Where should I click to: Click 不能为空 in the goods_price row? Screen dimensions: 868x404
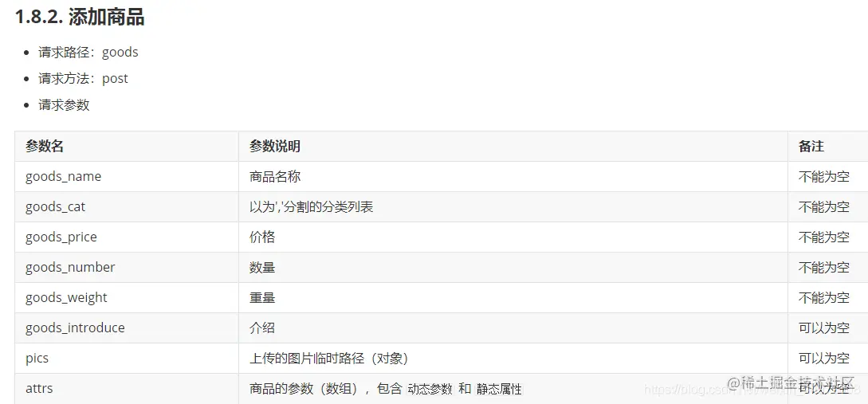823,237
